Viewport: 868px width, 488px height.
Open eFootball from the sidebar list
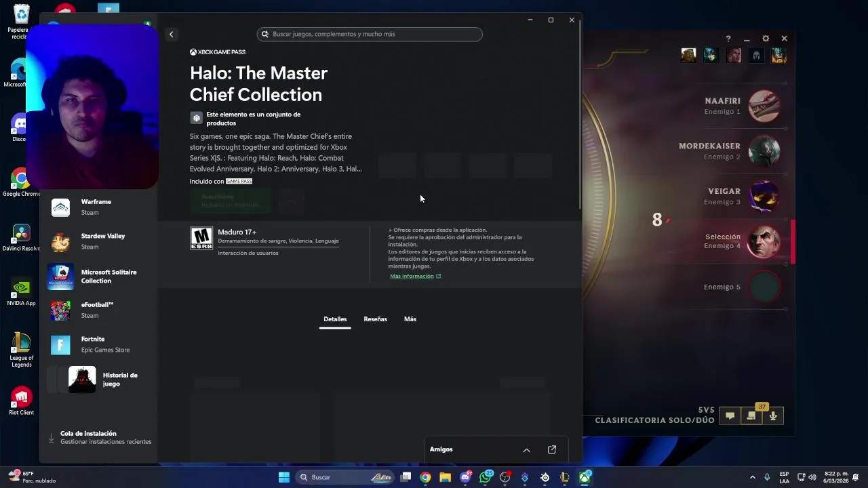pyautogui.click(x=98, y=310)
